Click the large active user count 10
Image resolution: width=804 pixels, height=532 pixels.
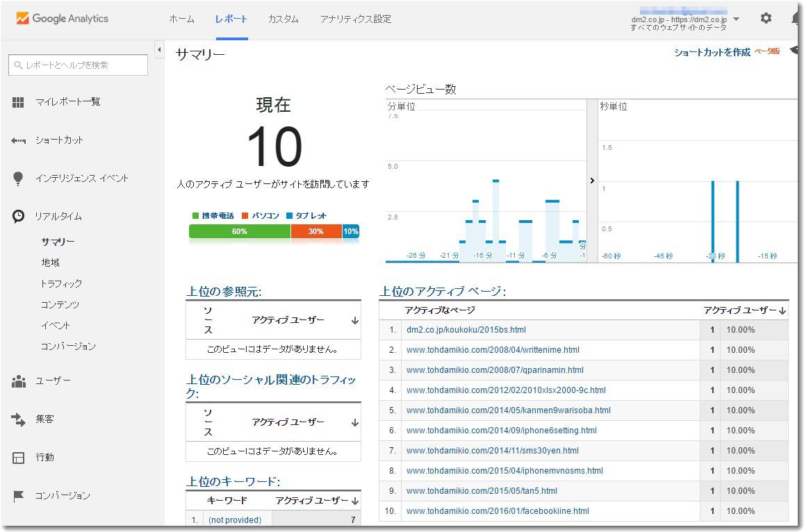[274, 148]
